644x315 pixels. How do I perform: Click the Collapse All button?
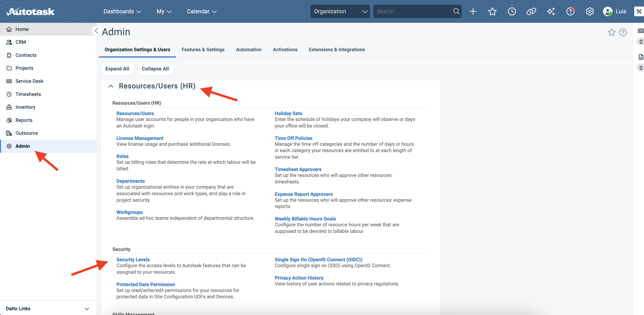[x=155, y=69]
